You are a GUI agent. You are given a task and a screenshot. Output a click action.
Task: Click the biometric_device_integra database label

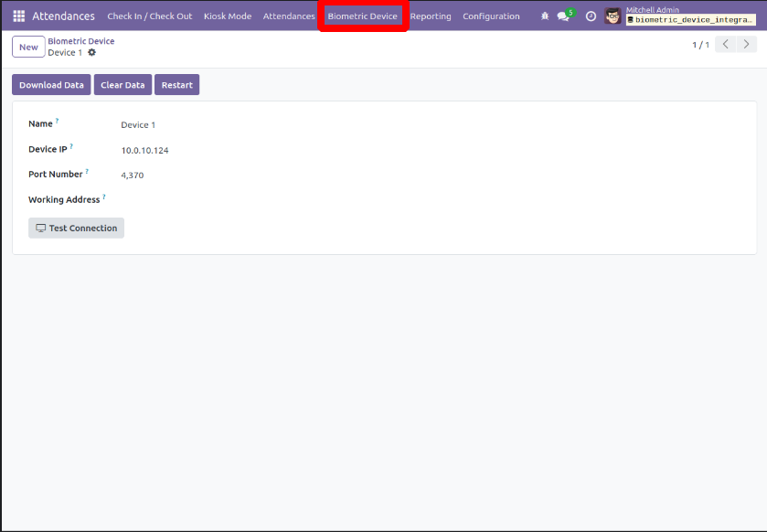point(691,19)
